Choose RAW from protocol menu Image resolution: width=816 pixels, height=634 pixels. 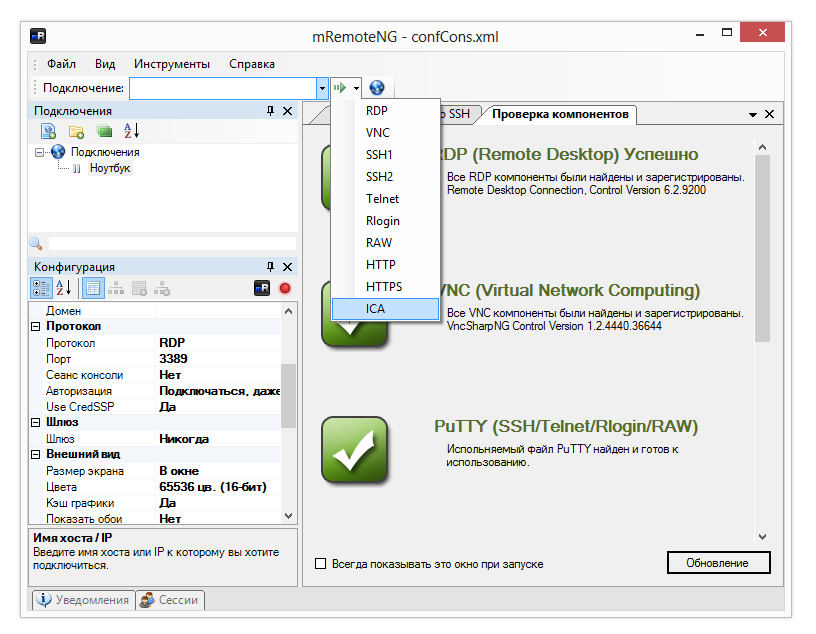(x=385, y=243)
